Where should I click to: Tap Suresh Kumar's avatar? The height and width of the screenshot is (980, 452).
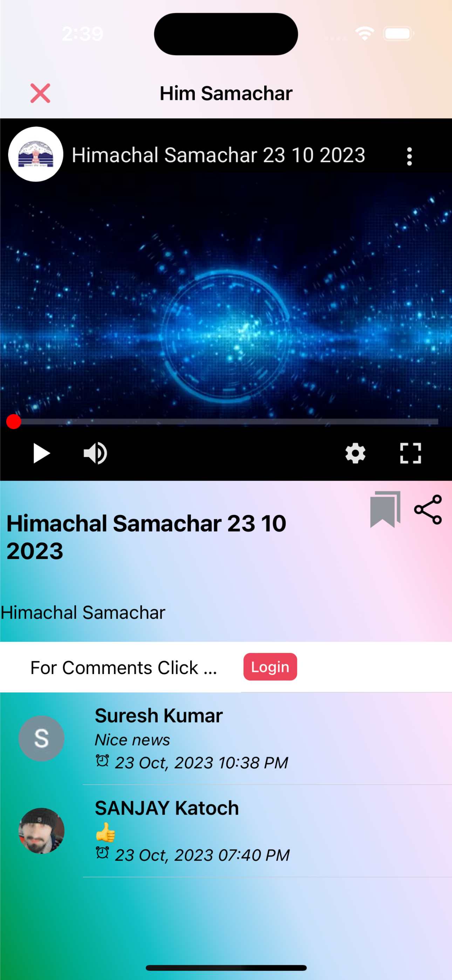(41, 738)
